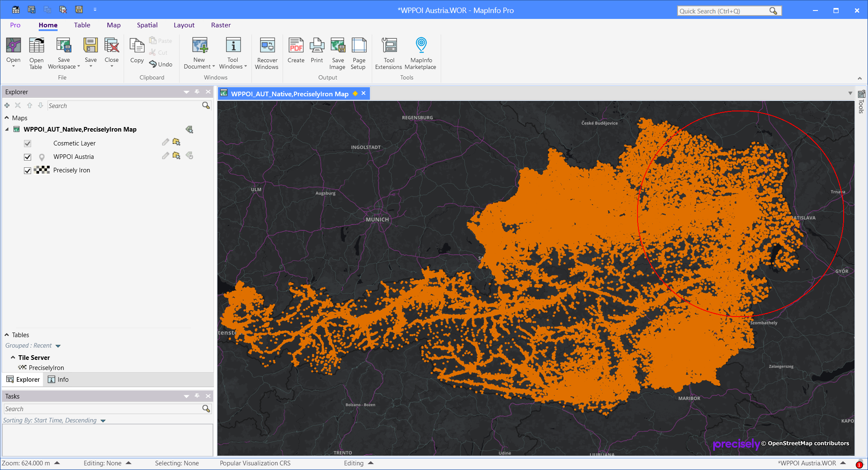Select the PreciselyIron tile server table

tap(41, 367)
